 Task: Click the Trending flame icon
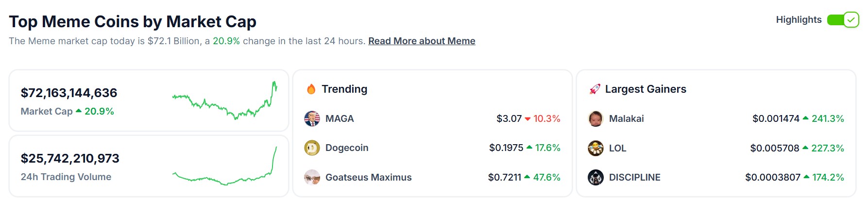tap(311, 89)
